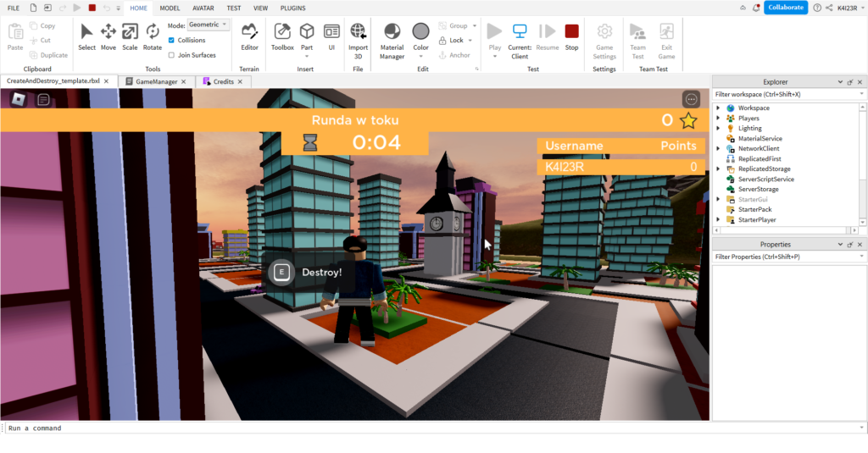Open the Toolbox panel

(x=282, y=37)
